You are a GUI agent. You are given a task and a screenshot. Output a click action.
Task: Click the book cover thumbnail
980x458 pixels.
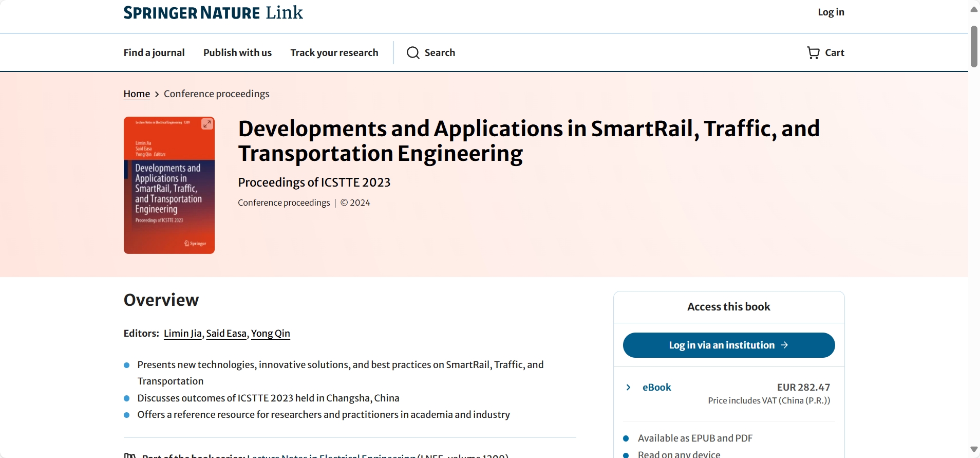point(169,185)
